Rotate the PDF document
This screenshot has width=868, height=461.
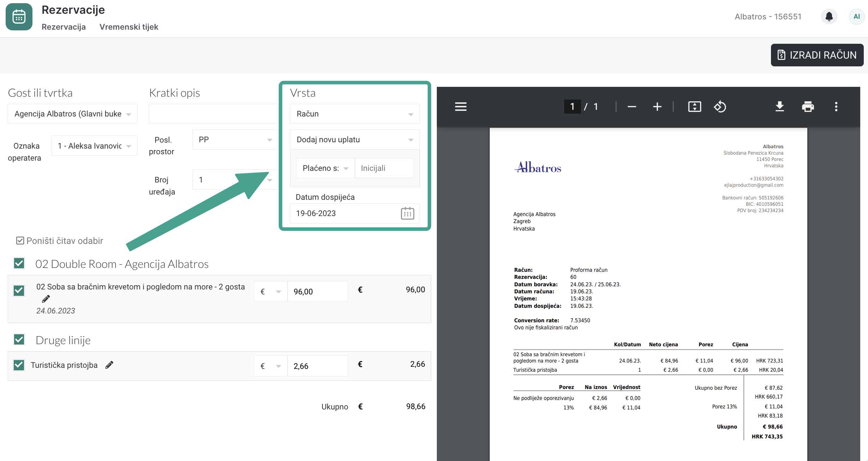[720, 107]
